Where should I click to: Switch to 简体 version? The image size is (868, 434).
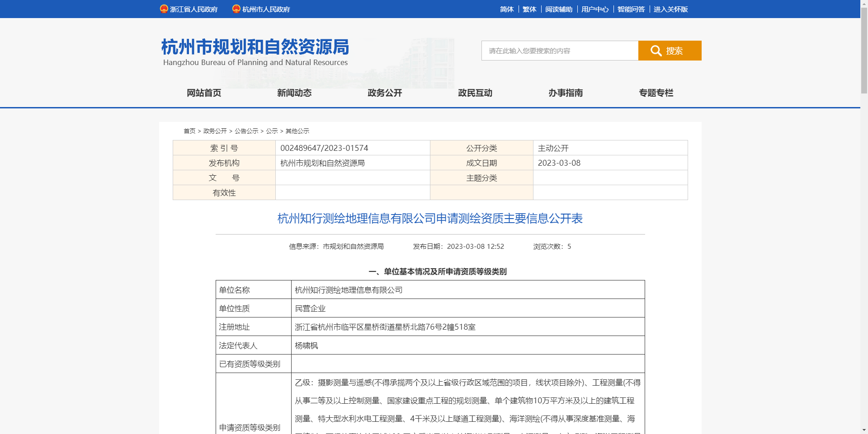pyautogui.click(x=507, y=9)
